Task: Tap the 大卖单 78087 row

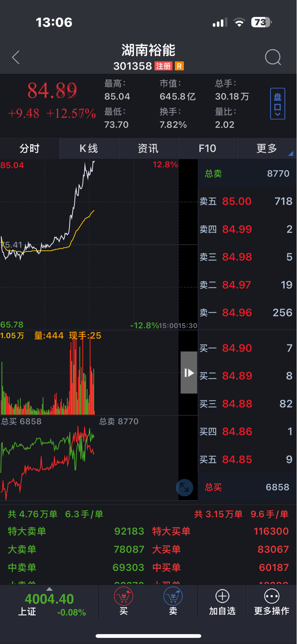Action: pos(76,549)
